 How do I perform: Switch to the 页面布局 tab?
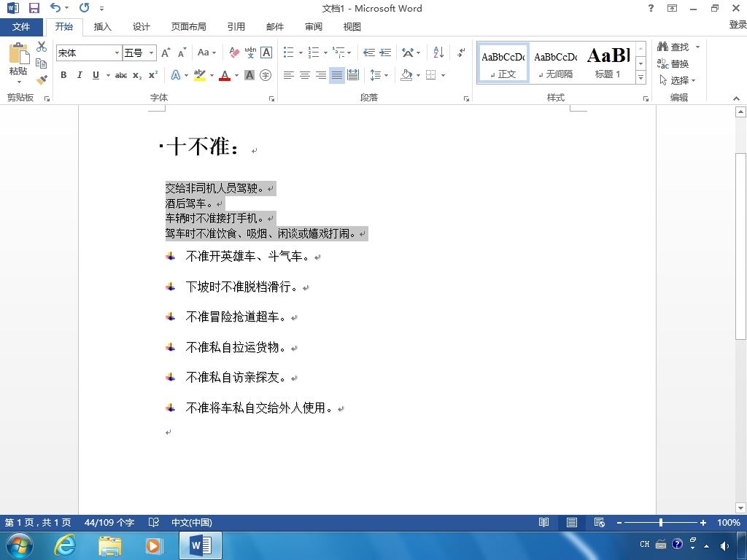[x=189, y=27]
